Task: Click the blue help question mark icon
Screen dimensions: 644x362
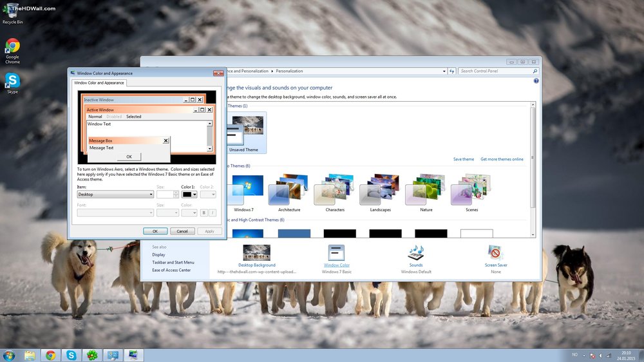Action: tap(536, 81)
